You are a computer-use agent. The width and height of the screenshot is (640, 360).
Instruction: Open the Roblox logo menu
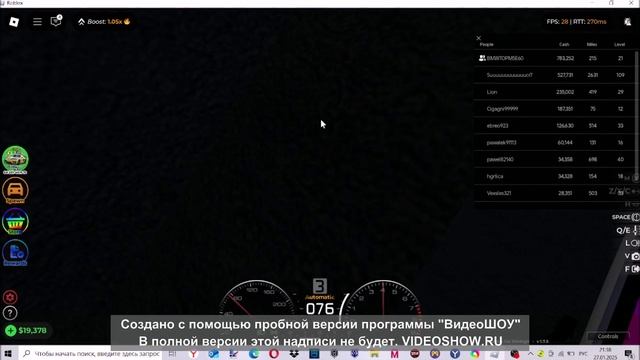14,22
